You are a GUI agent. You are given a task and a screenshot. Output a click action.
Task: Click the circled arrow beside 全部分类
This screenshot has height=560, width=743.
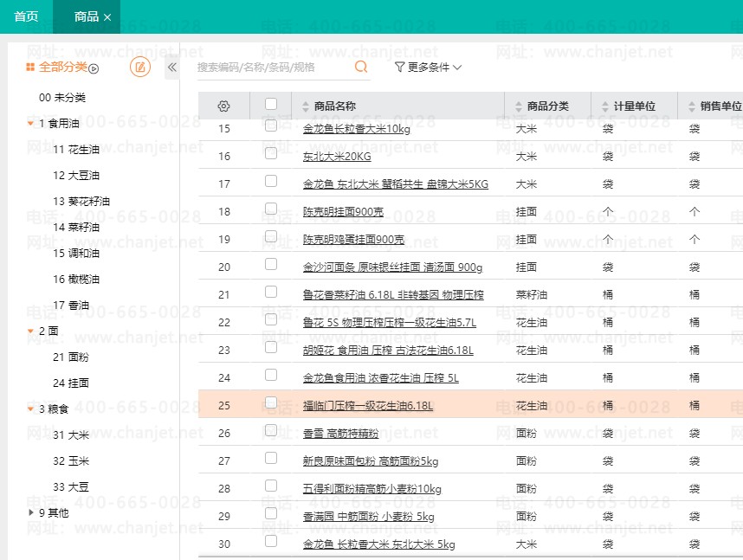(x=94, y=68)
